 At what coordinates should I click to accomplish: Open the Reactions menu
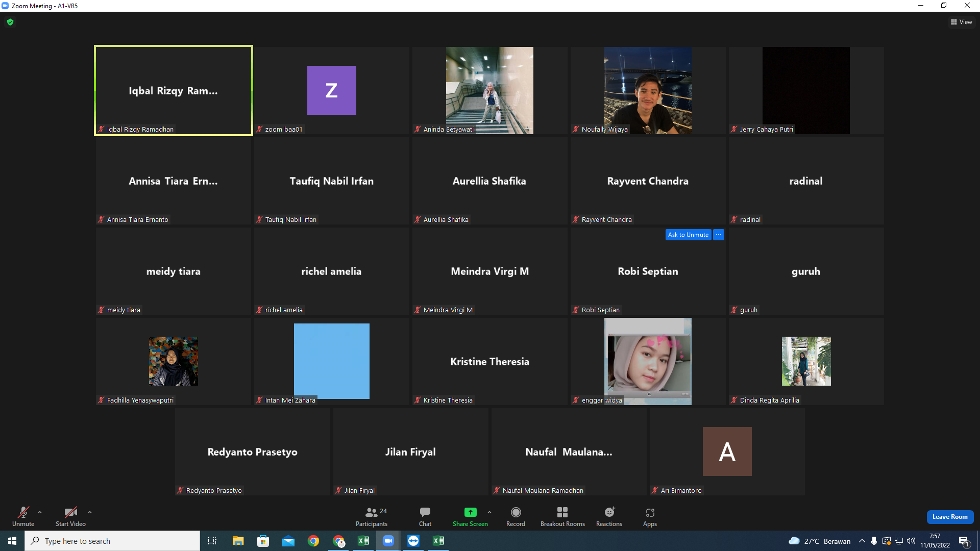pyautogui.click(x=609, y=516)
